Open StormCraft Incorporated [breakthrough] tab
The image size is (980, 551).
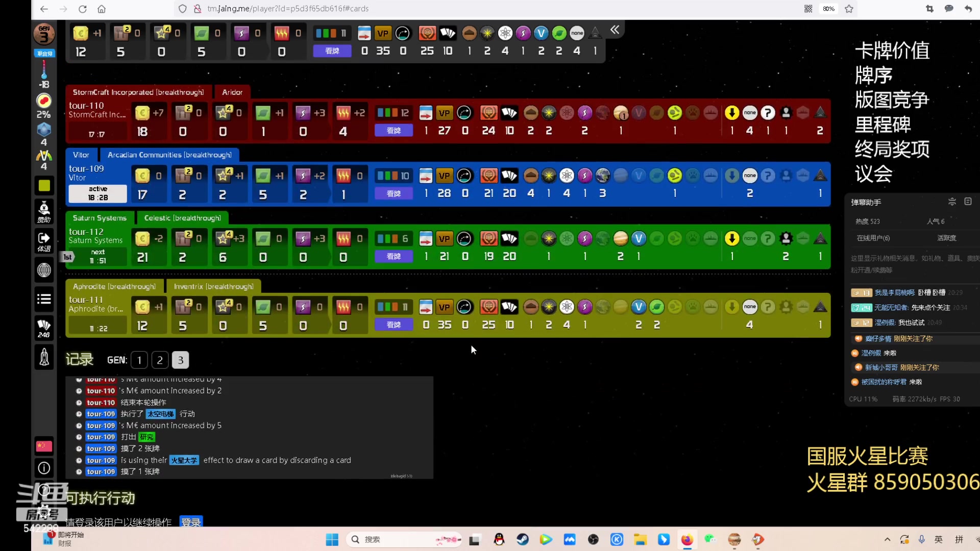[138, 92]
